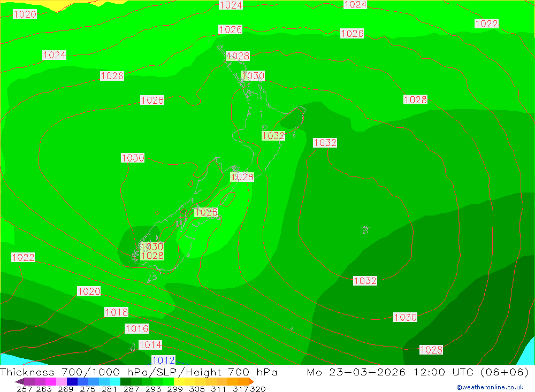Image resolution: width=535 pixels, height=392 pixels.
Task: Click the forecast date 'Mo 23-03-2026 12:00 UTC'
Action: 392,372
